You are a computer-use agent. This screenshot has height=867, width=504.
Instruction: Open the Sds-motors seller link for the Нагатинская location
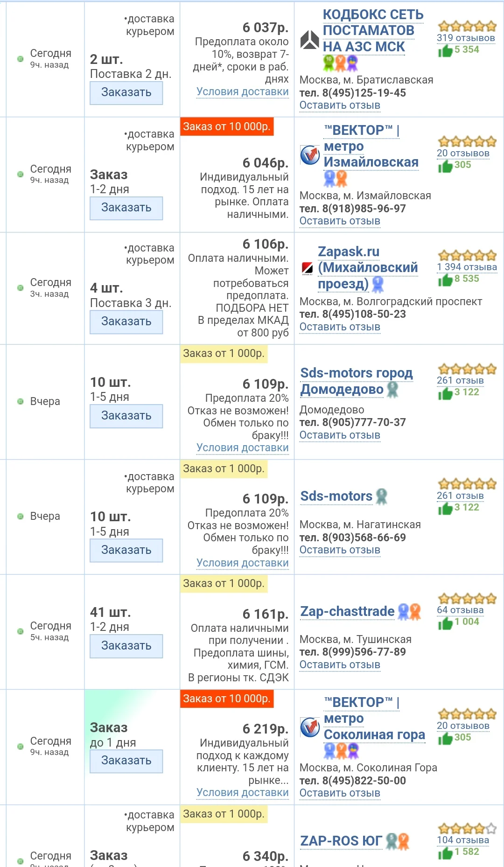pyautogui.click(x=336, y=496)
